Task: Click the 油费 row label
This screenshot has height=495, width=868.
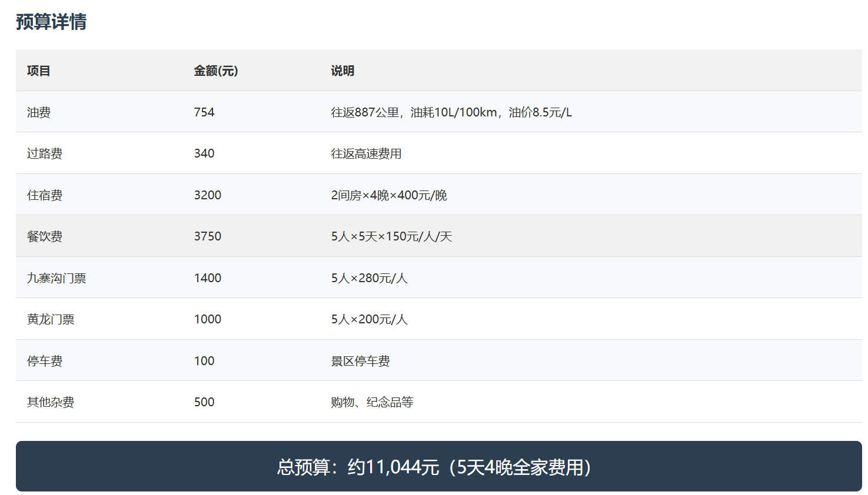Action: click(39, 112)
